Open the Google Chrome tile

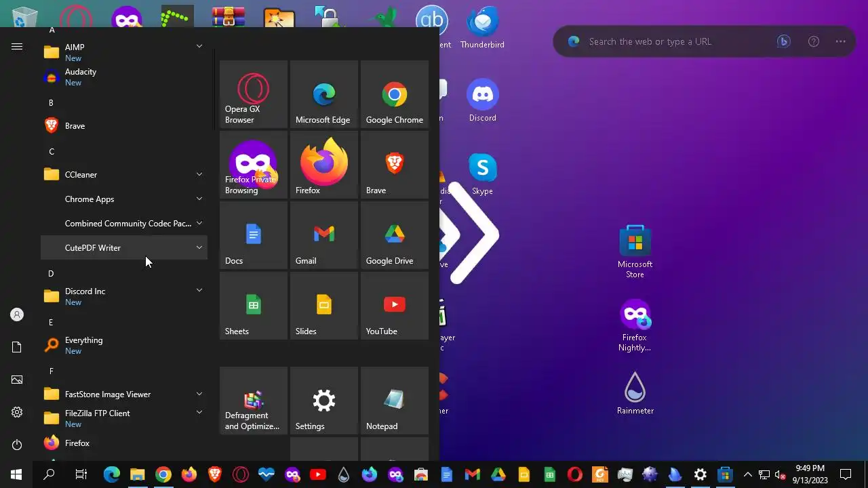[395, 94]
